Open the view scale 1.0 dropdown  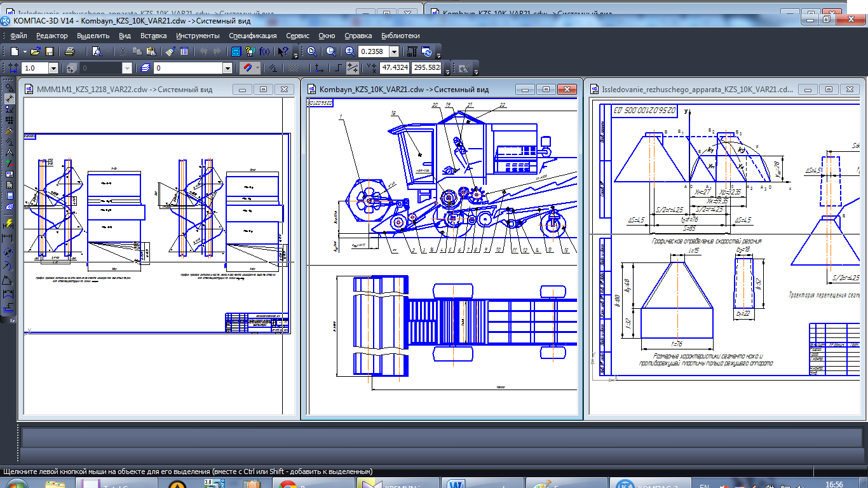(53, 68)
